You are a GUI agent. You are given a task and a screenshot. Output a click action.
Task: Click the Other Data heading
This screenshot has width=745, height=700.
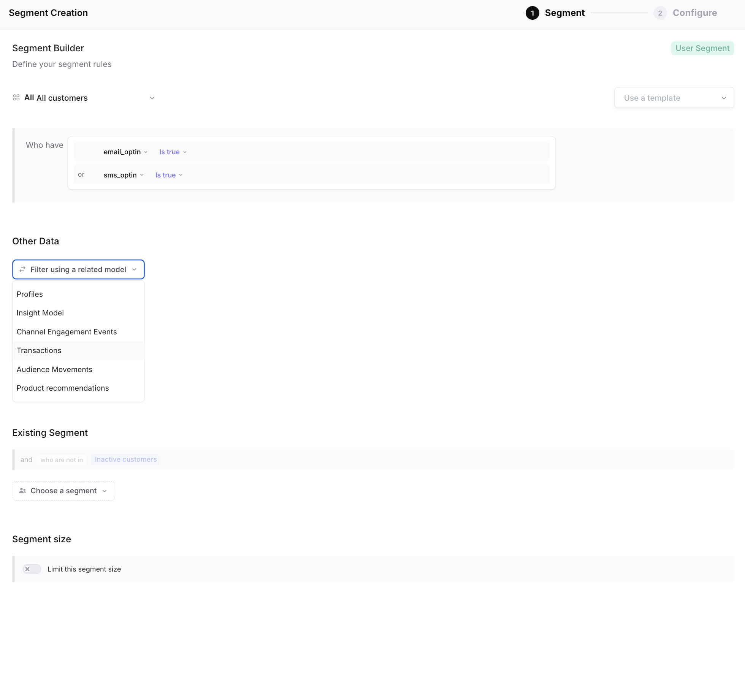point(35,241)
